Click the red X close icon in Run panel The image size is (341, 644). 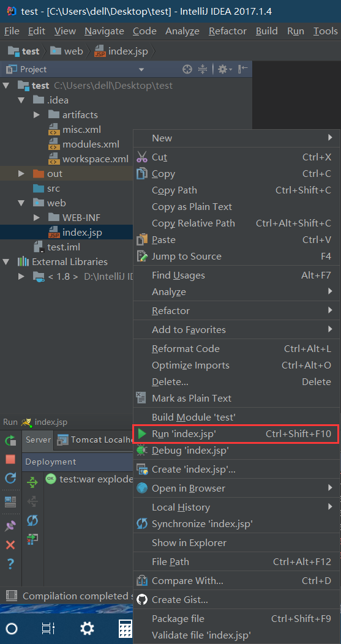(x=10, y=545)
